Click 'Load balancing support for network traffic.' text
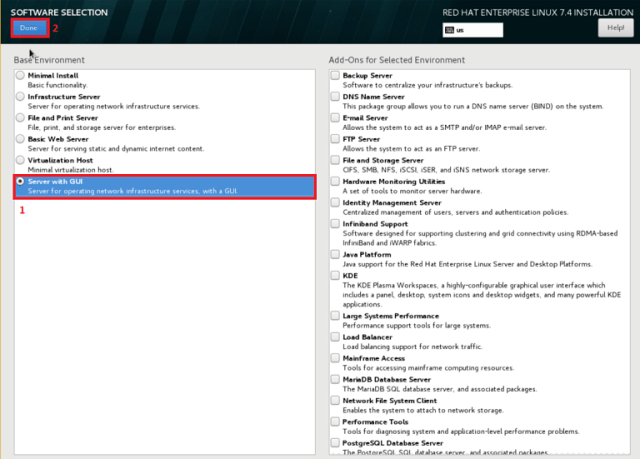Screen dimensions: 640x459 coord(413,347)
